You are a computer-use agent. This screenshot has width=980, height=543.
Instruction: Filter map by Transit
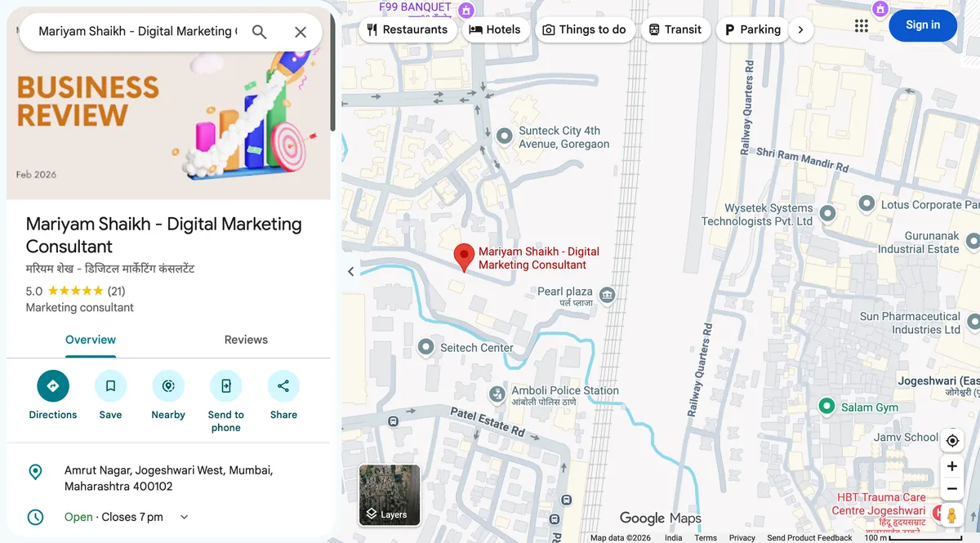point(675,29)
